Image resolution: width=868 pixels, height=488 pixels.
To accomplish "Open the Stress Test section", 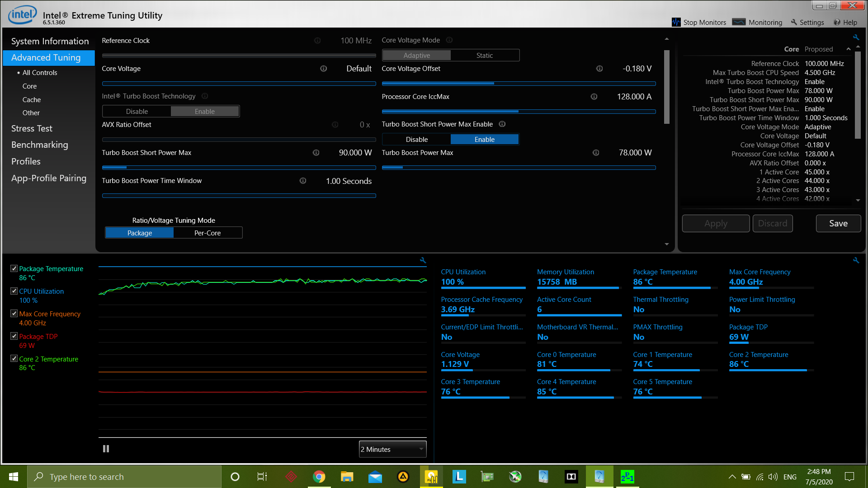I will point(32,128).
